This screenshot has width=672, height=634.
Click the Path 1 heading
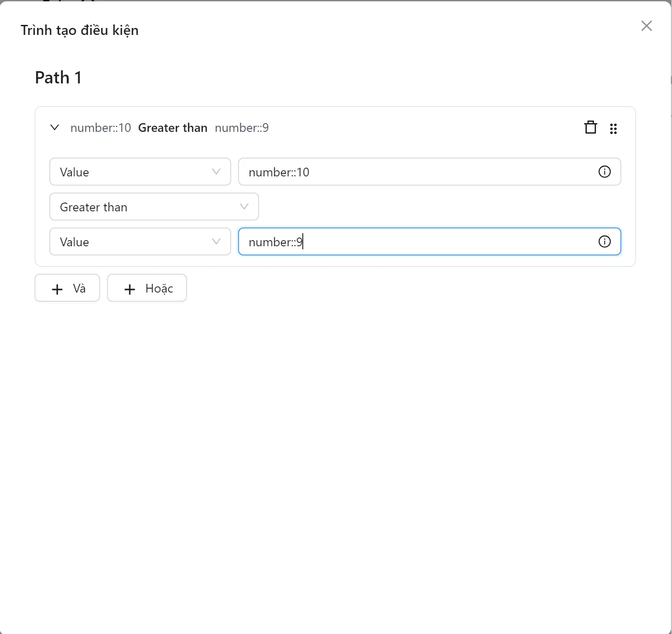(58, 77)
